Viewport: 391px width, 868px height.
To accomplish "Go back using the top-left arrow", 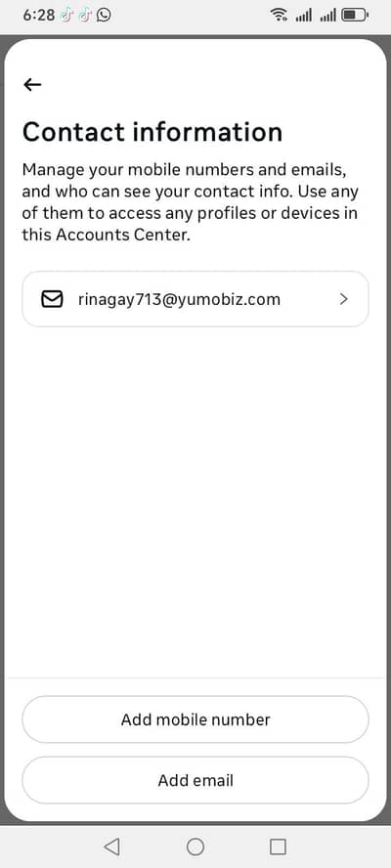I will click(x=32, y=84).
